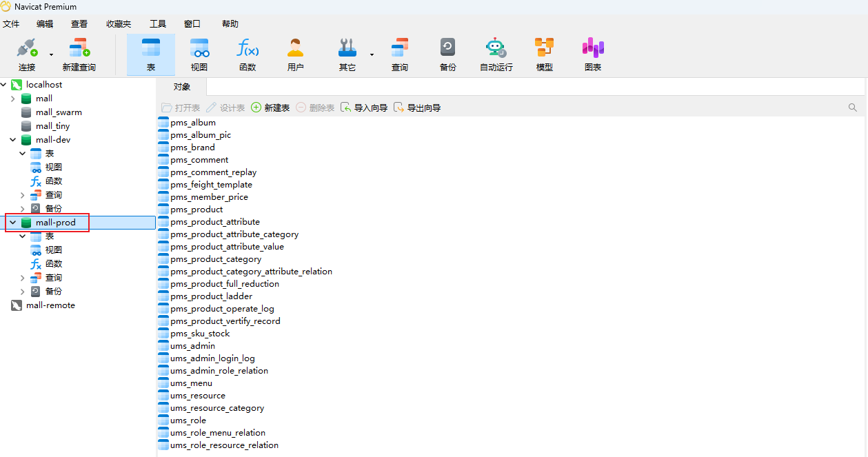Click the ums_role table icon

[x=163, y=420]
